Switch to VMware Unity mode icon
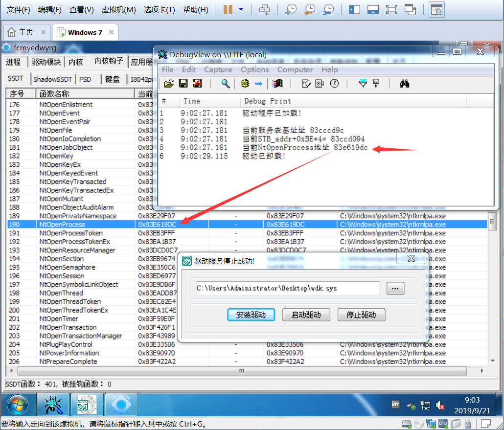The width and height of the screenshot is (504, 430). click(x=411, y=10)
